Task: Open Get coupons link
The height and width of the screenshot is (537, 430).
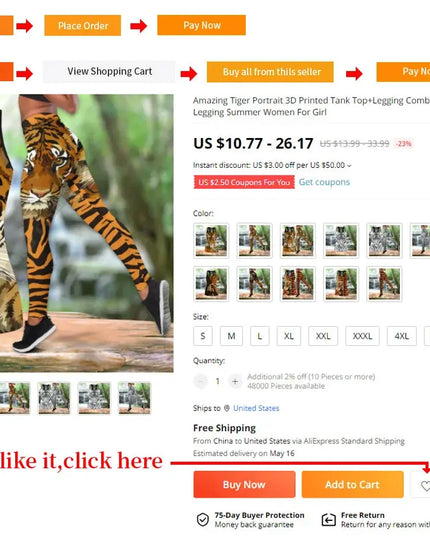Action: pos(324,182)
